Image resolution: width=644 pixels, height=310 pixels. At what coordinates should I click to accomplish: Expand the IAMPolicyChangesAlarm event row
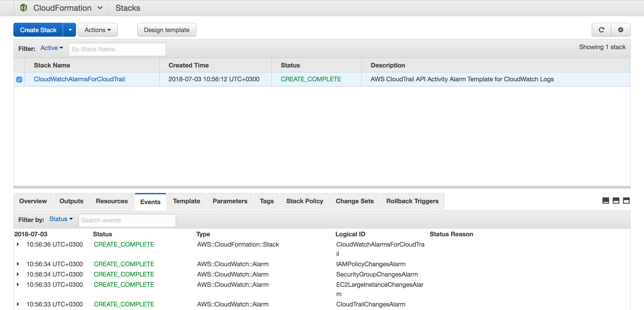(18, 264)
